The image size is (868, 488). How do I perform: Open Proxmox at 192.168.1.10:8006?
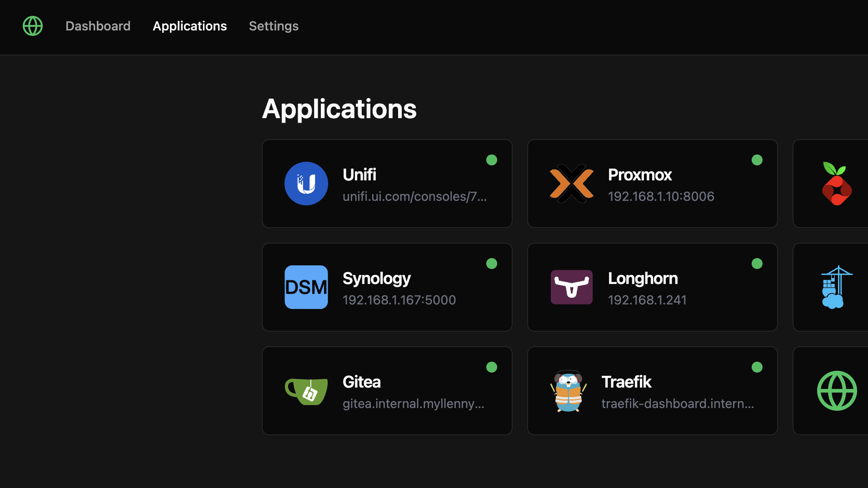coord(661,196)
